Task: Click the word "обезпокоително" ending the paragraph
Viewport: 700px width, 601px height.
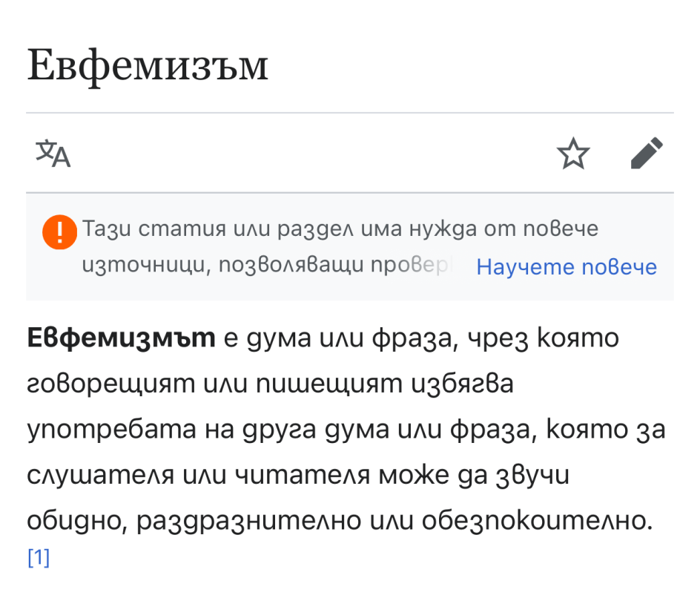Action: point(528,522)
